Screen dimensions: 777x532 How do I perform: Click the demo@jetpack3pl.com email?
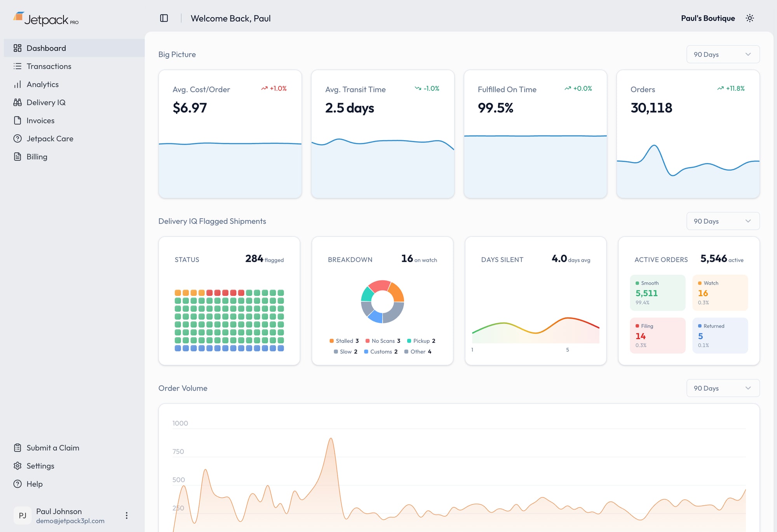(70, 521)
